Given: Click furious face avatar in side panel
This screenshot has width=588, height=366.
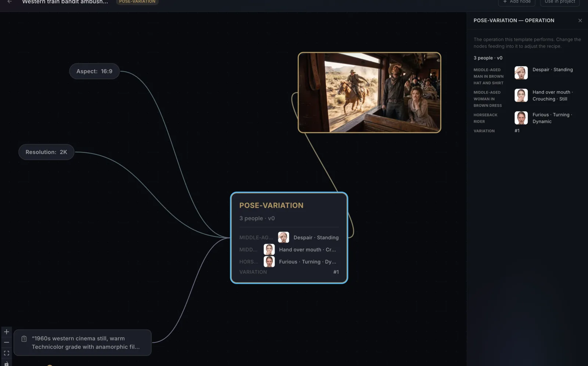Looking at the screenshot, I should pos(521,118).
